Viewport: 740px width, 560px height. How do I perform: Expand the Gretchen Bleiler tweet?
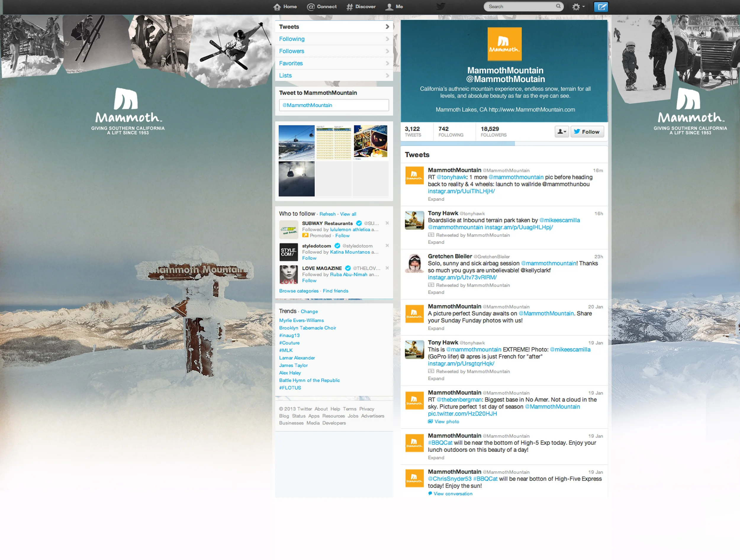pyautogui.click(x=436, y=293)
